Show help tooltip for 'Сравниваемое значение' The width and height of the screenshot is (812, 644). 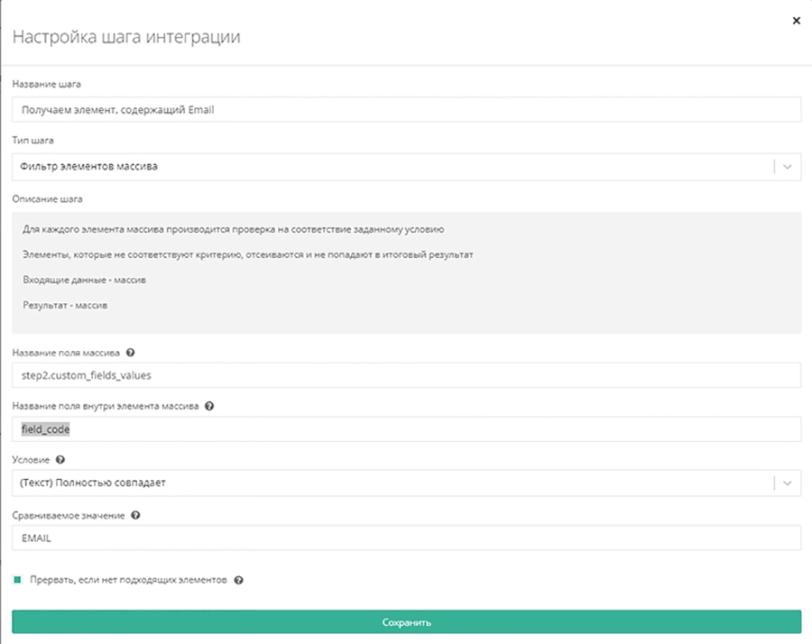point(135,515)
